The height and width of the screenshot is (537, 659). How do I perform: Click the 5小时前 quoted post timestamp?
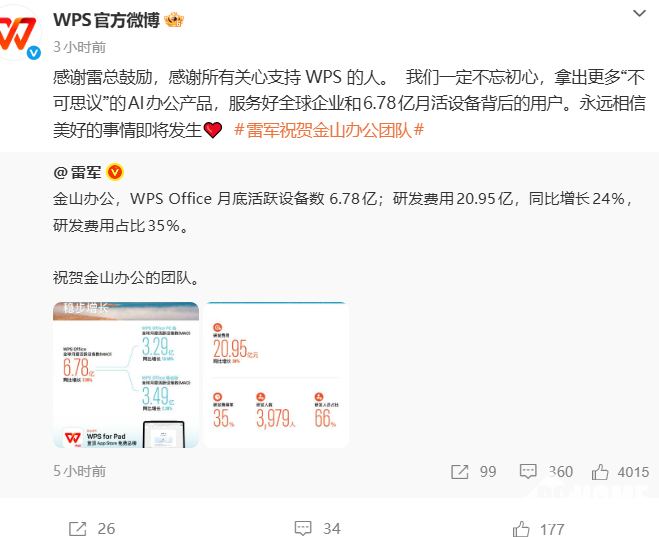(79, 471)
